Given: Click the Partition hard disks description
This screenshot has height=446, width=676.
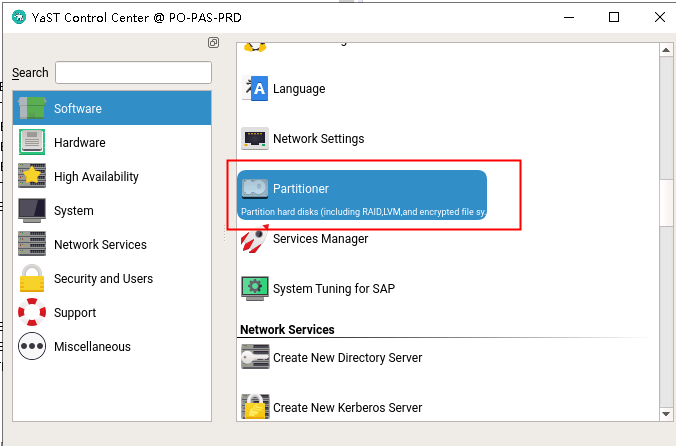Looking at the screenshot, I should coord(363,212).
